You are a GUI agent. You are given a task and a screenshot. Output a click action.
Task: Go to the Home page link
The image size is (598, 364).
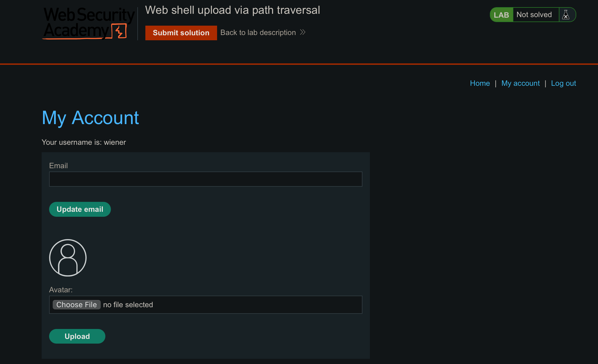pyautogui.click(x=480, y=83)
